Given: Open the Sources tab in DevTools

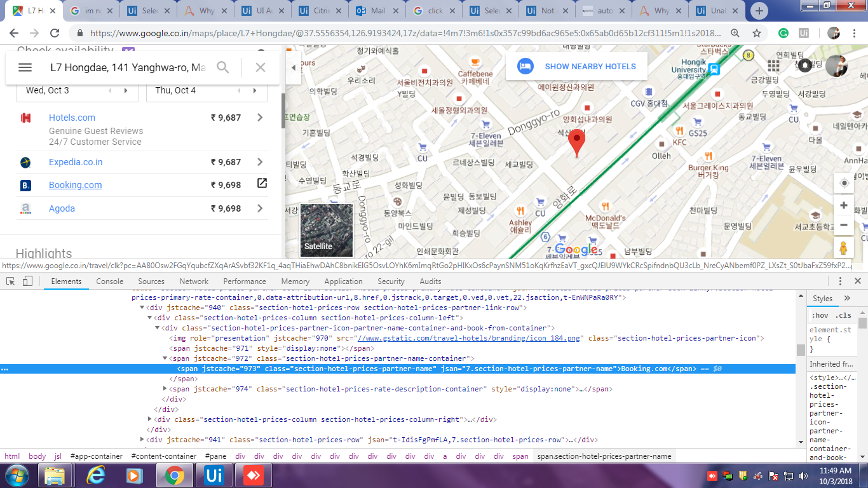Looking at the screenshot, I should point(151,281).
